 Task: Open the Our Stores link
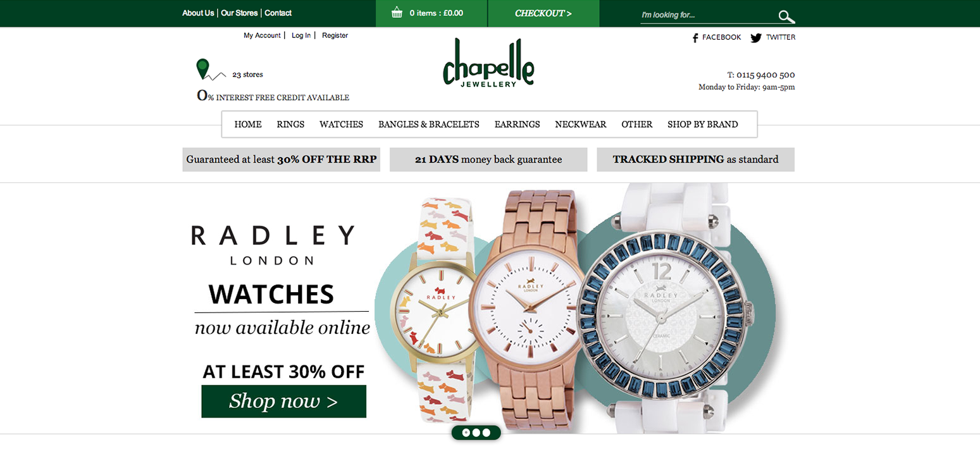[239, 13]
